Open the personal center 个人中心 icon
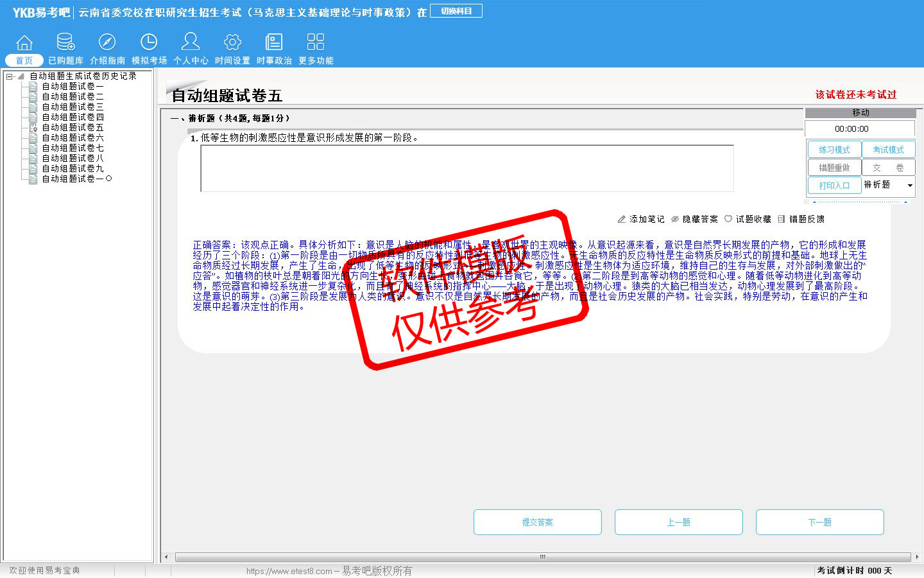The image size is (924, 578). click(x=191, y=44)
